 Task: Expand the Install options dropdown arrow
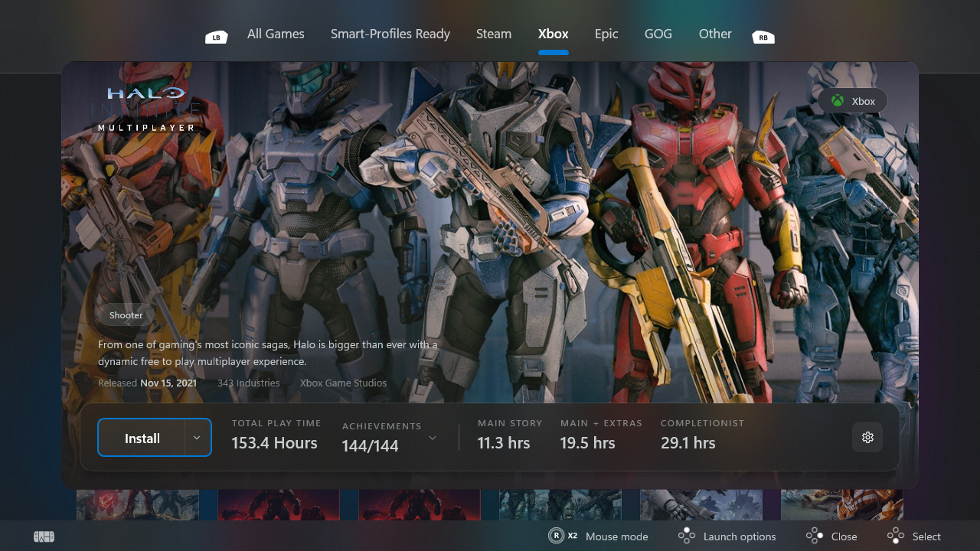[198, 438]
